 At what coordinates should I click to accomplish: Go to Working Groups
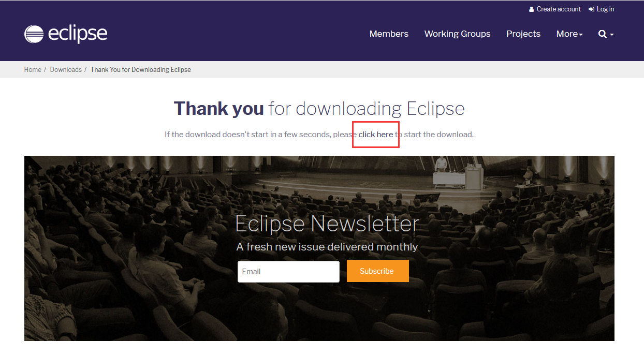[x=457, y=34]
